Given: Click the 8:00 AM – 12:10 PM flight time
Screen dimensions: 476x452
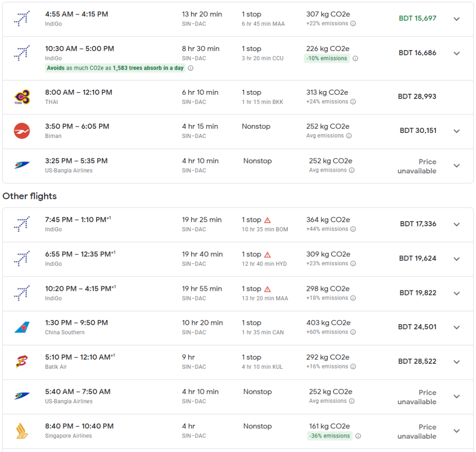Looking at the screenshot, I should point(79,92).
